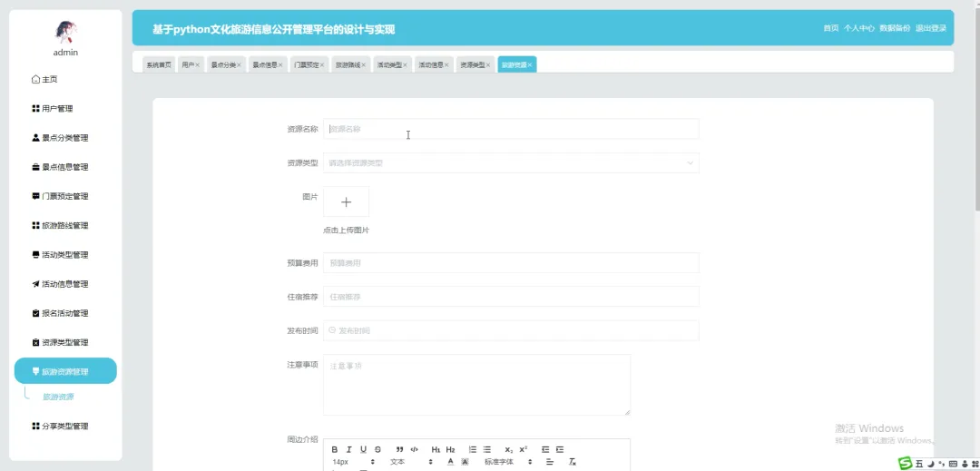
Task: Click 退出登录 to log out
Action: 931,28
